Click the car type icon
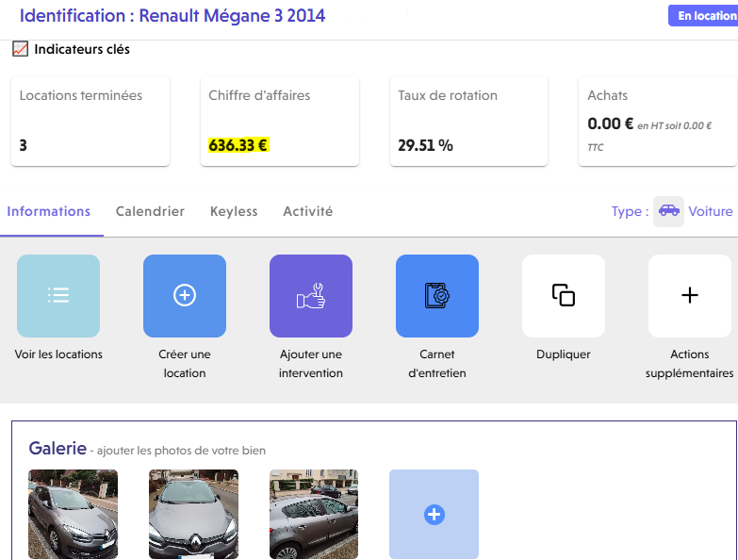The image size is (738, 560). (668, 211)
